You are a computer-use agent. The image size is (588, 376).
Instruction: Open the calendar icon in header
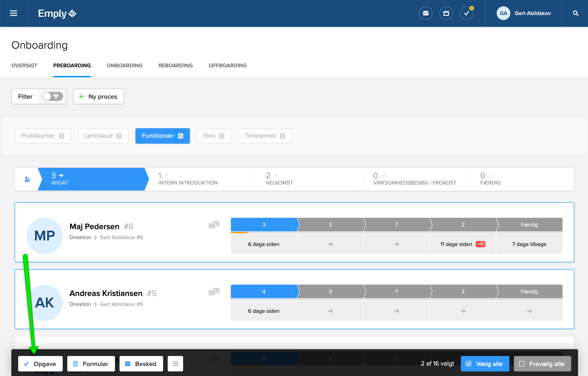(446, 13)
